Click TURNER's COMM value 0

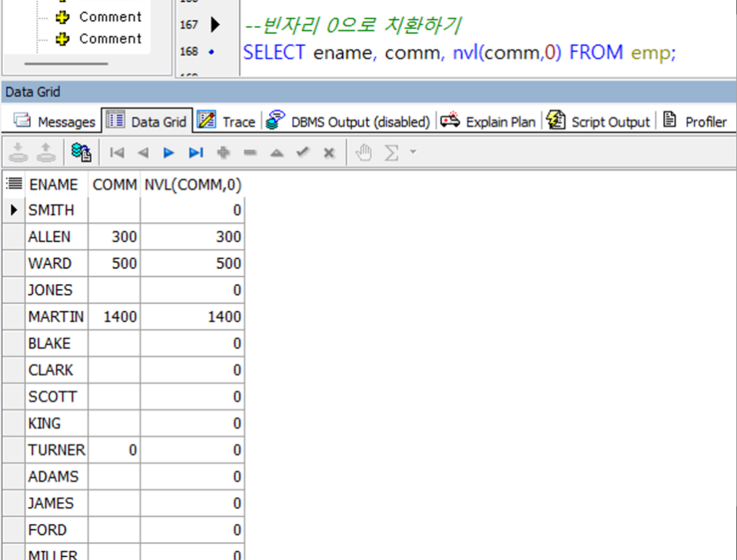[x=115, y=450]
